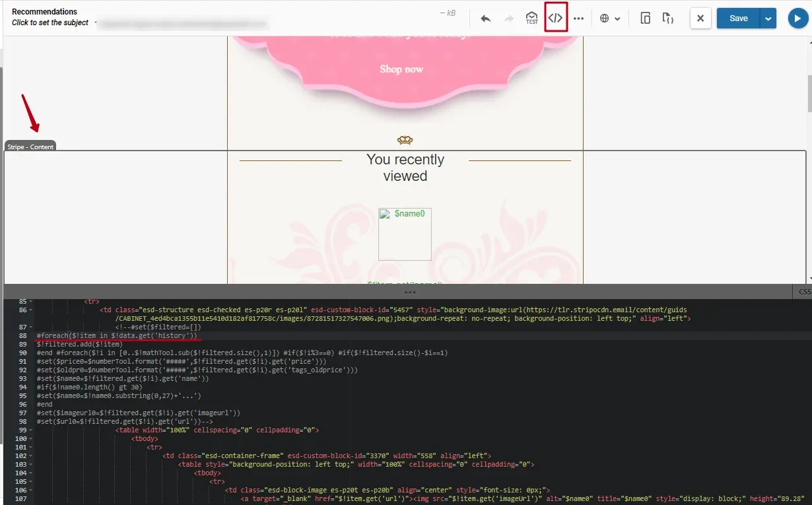812x505 pixels.
Task: Switch to the CSS tab
Action: click(803, 292)
